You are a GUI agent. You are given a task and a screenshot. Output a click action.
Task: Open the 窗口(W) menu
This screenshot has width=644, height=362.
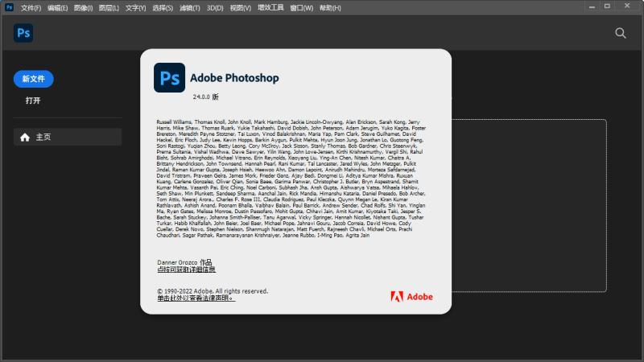301,8
